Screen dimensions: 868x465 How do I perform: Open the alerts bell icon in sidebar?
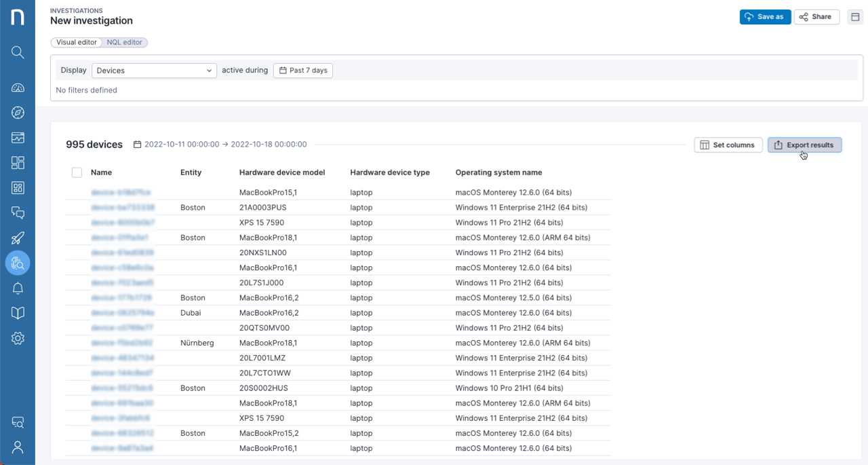coord(18,288)
